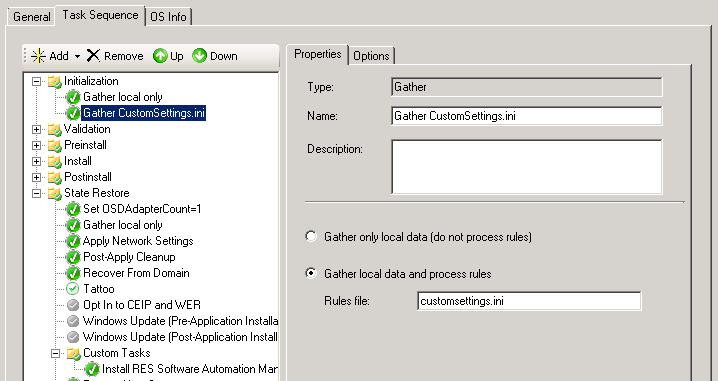
Task: Click the Validation folder icon
Action: click(x=54, y=130)
